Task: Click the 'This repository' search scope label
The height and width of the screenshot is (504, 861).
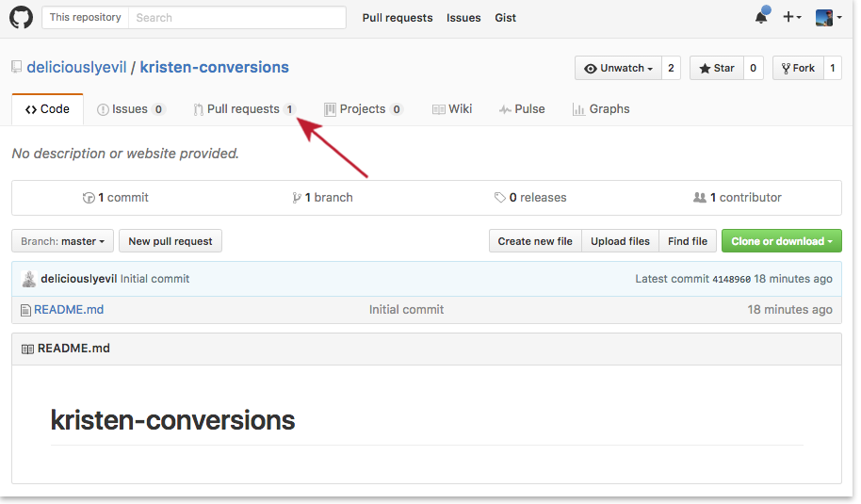Action: pos(85,18)
